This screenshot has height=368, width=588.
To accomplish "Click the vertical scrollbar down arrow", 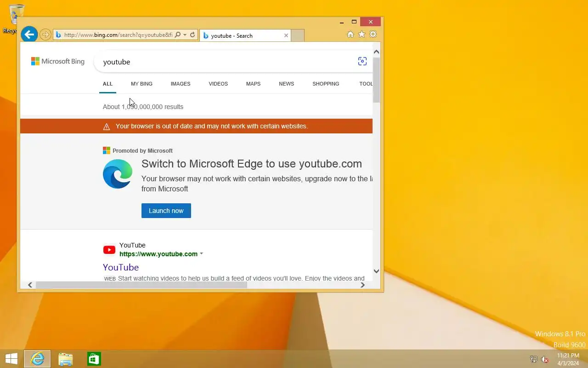I will pos(376,271).
